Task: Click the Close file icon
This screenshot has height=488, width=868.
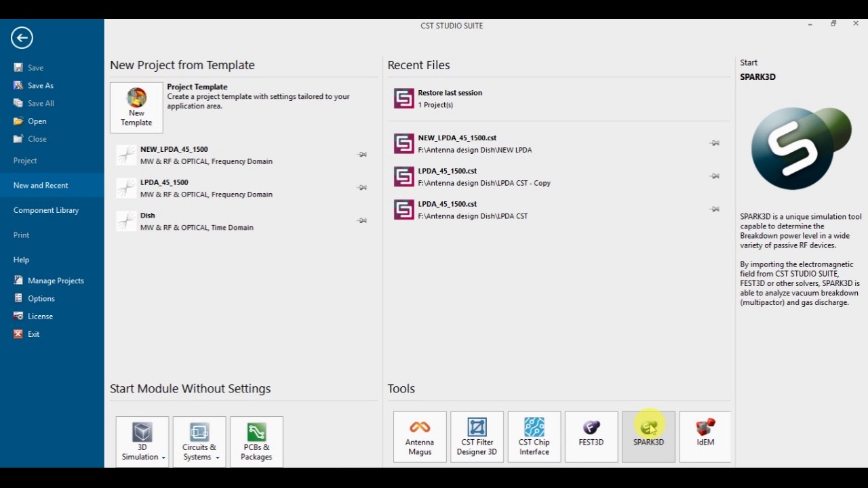Action: pyautogui.click(x=18, y=139)
